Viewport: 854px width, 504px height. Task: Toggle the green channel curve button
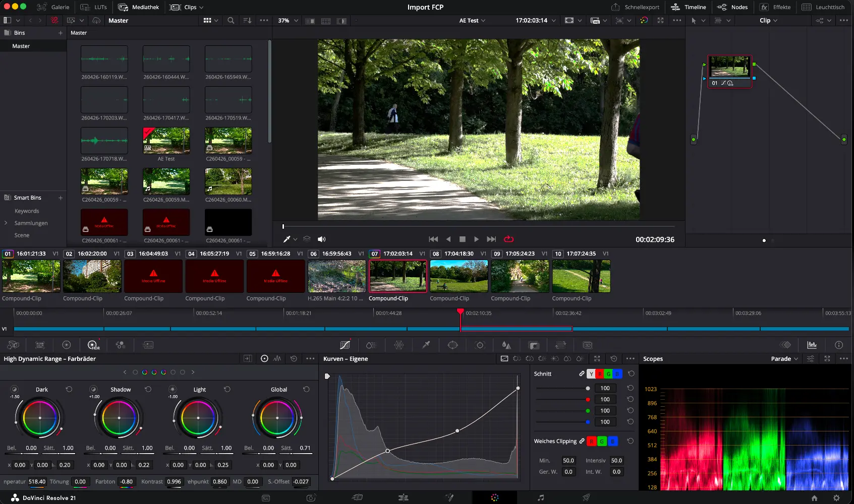608,374
